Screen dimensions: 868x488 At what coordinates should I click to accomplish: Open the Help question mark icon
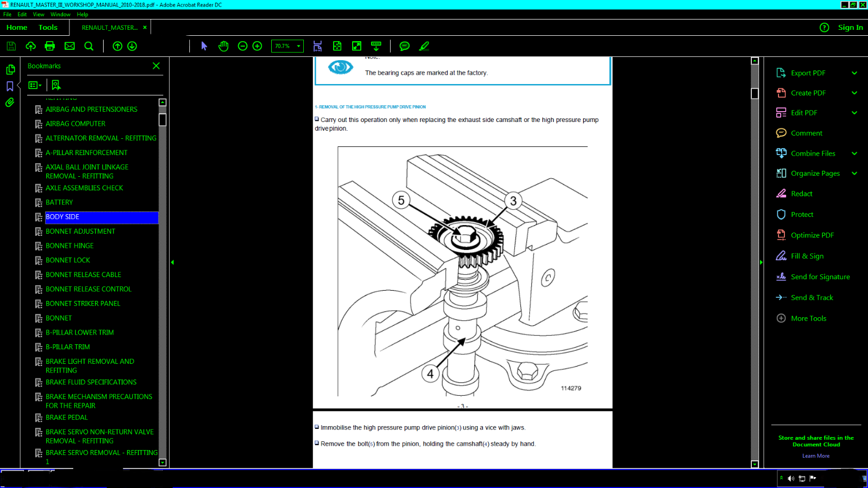click(x=824, y=27)
